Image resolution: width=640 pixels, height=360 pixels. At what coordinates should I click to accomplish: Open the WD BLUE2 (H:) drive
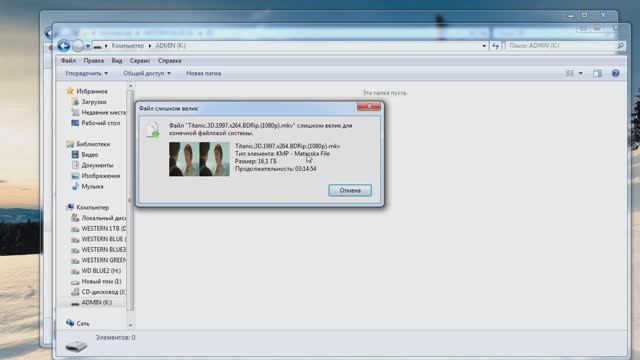tap(101, 271)
